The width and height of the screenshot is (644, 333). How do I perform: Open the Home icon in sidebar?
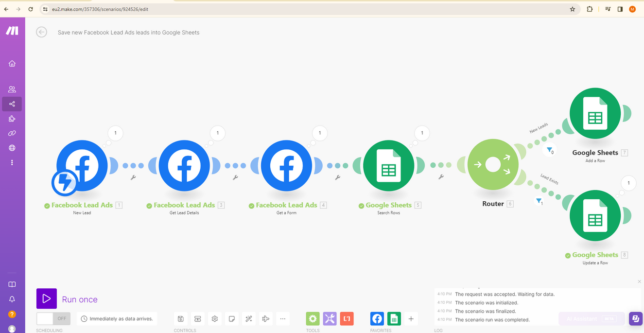point(12,64)
